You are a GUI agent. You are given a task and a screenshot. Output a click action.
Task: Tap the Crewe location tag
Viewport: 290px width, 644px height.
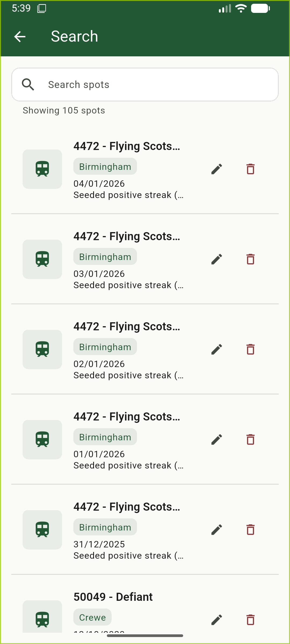point(92,617)
